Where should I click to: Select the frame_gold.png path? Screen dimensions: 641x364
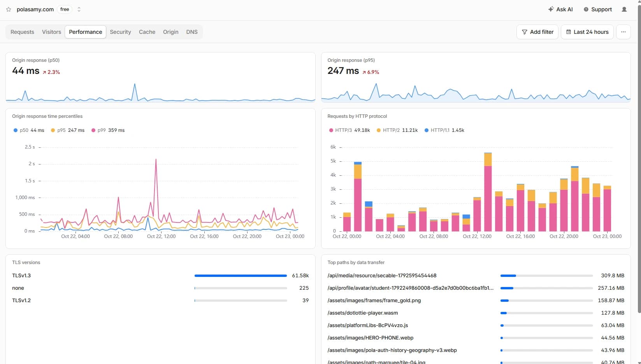374,300
